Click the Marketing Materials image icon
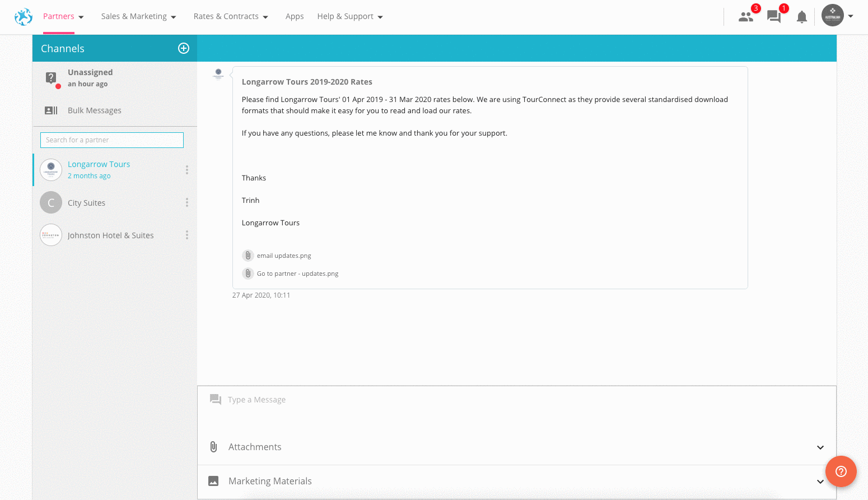The height and width of the screenshot is (500, 868). point(213,481)
